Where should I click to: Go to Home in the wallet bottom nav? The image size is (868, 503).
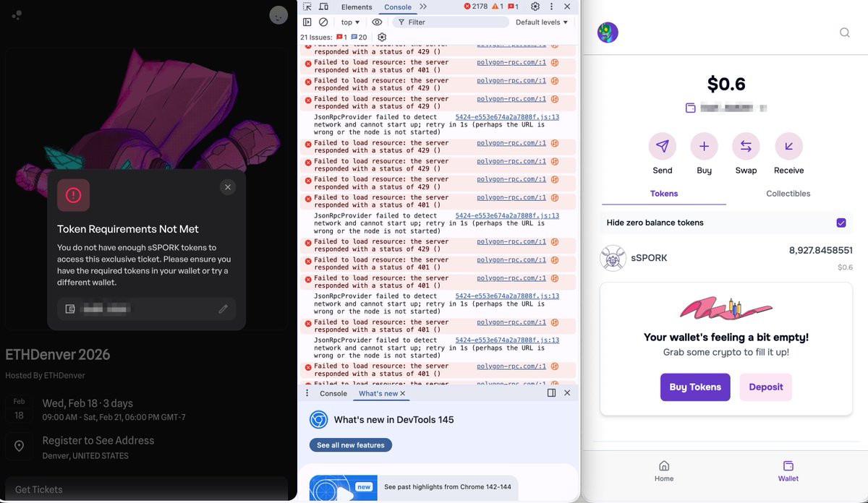click(664, 471)
